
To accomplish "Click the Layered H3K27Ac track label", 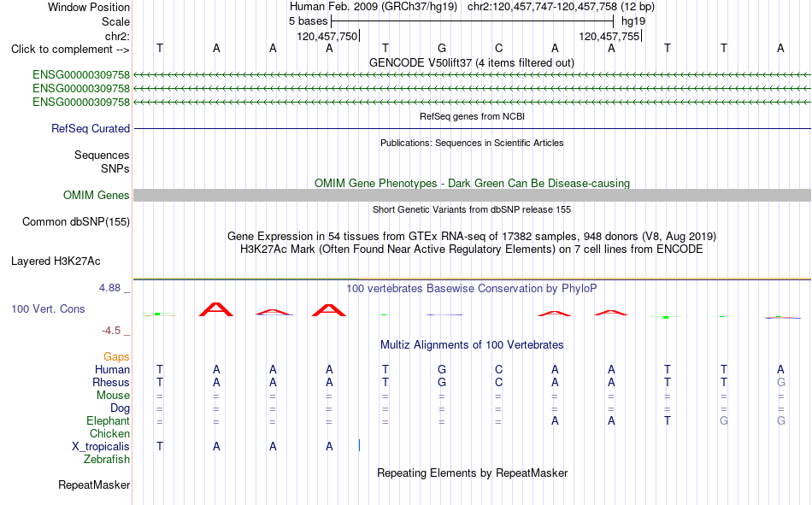I will coord(56,261).
